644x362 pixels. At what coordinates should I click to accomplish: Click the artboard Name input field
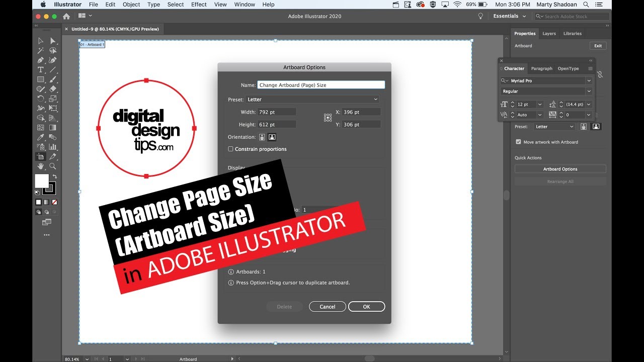321,85
